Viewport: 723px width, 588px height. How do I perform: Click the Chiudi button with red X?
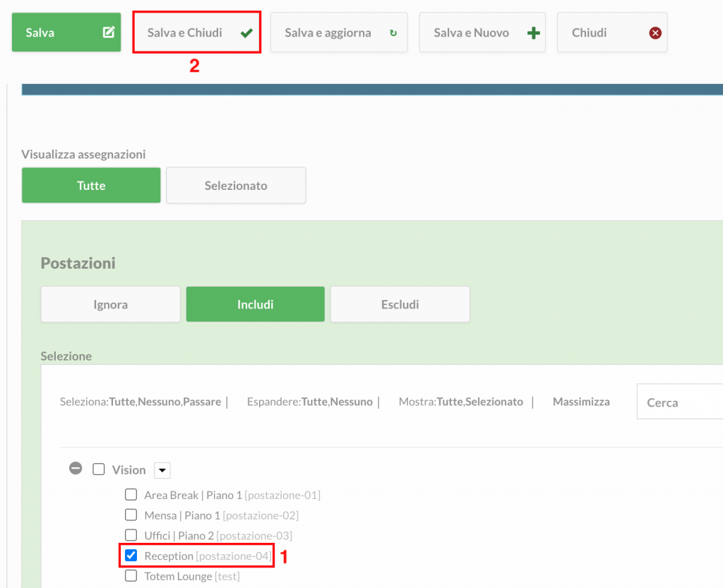[x=612, y=32]
